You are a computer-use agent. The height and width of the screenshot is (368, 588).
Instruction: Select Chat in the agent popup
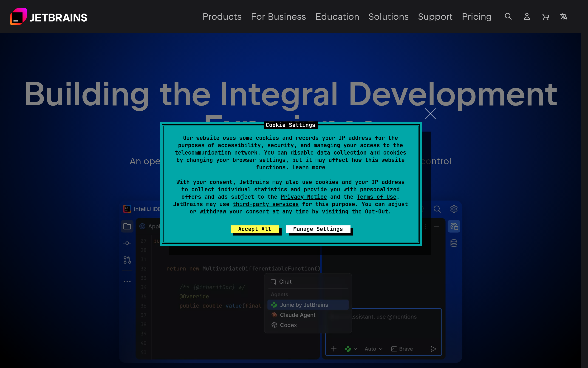308,282
